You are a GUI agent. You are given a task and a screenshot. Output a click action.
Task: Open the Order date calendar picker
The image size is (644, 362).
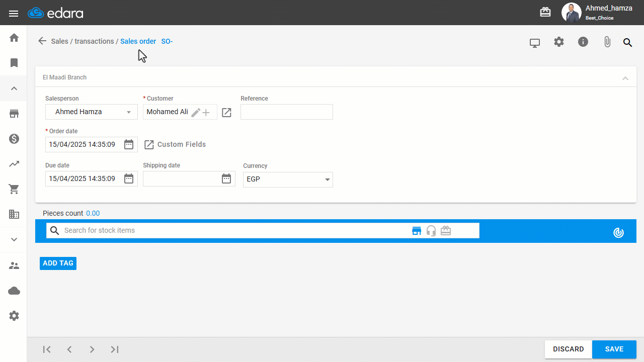coord(129,144)
